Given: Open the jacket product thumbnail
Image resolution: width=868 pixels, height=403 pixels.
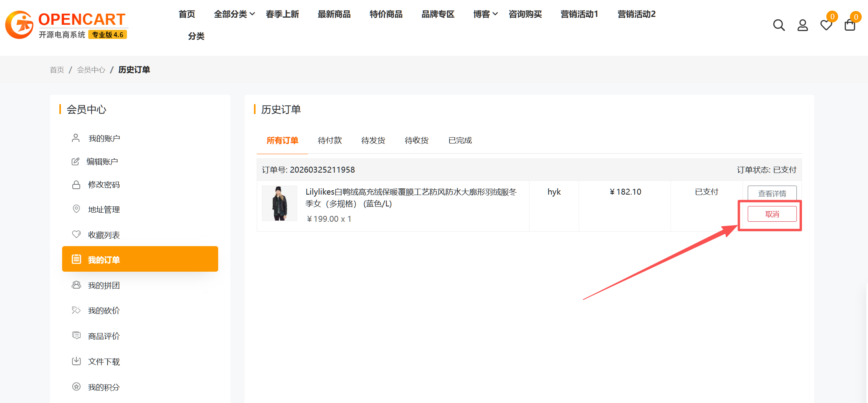Looking at the screenshot, I should (280, 203).
